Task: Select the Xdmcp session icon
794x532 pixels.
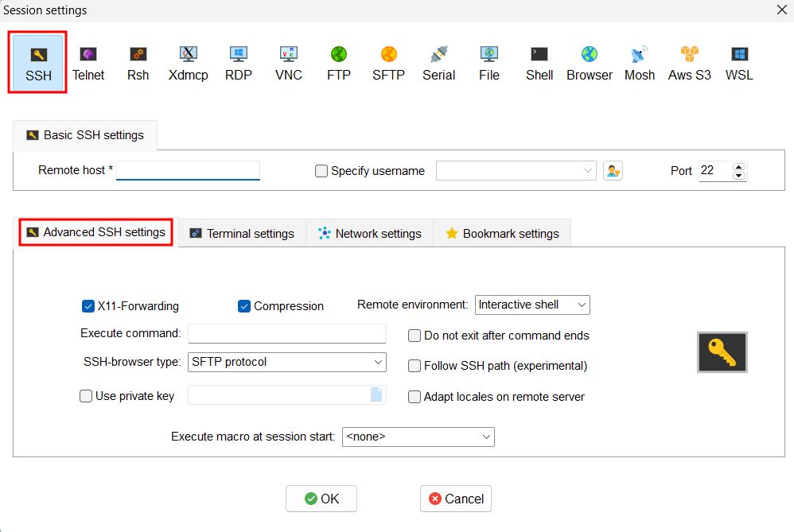Action: click(188, 63)
